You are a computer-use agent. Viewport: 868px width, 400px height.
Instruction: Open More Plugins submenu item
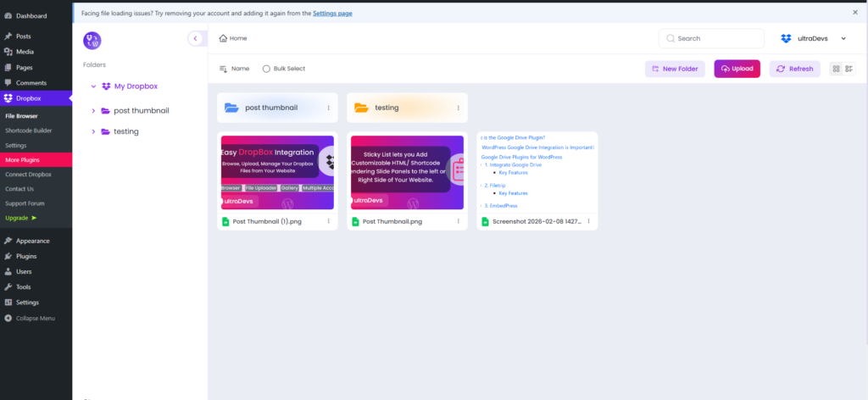[36, 160]
